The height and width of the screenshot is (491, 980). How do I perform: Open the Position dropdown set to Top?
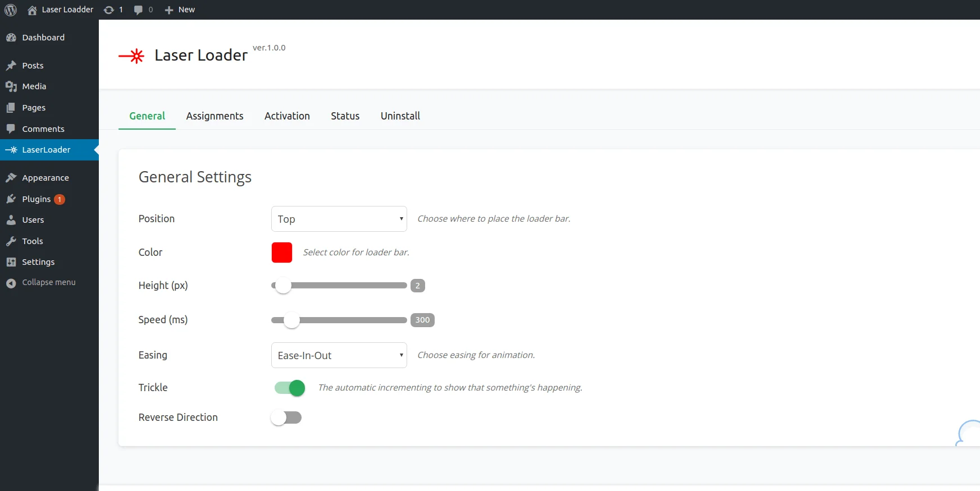coord(339,219)
